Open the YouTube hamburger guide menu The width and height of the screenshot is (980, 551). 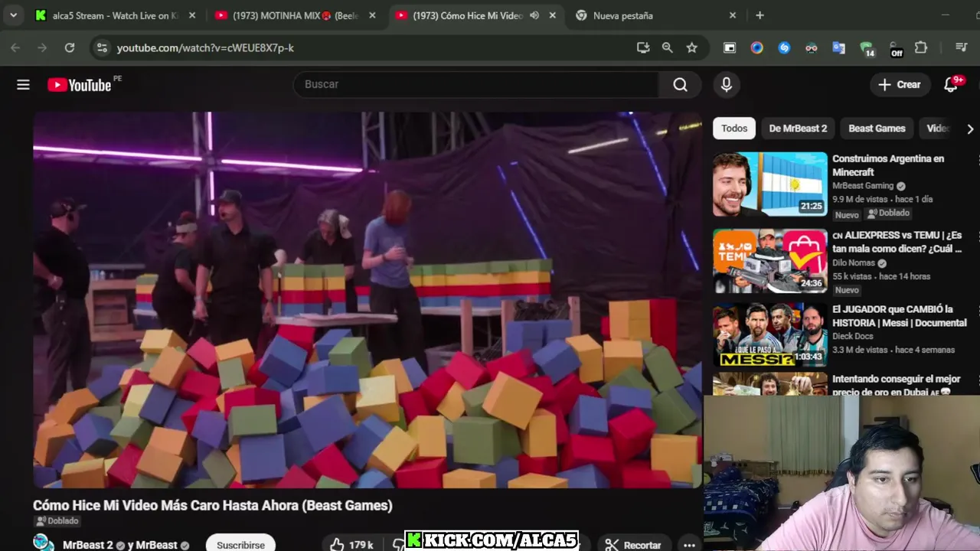tap(23, 85)
